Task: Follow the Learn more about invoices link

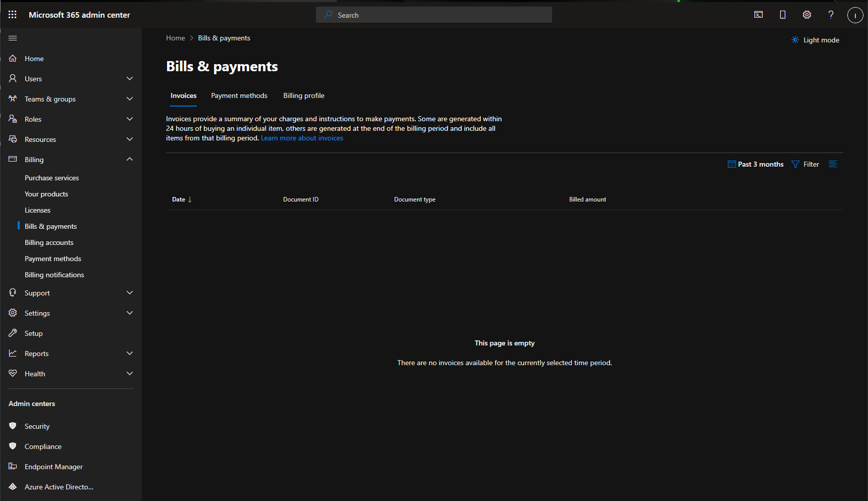Action: 302,138
